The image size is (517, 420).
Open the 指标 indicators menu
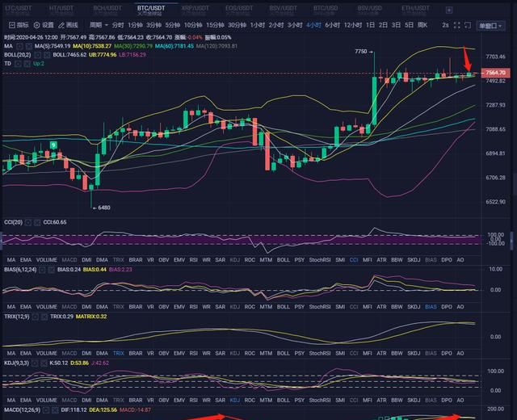[19, 25]
